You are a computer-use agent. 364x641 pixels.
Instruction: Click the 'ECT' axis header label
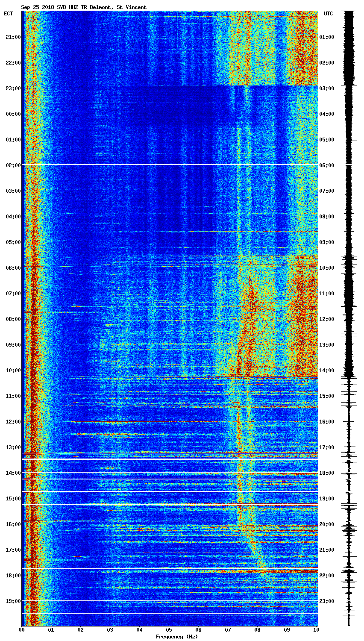(x=9, y=14)
